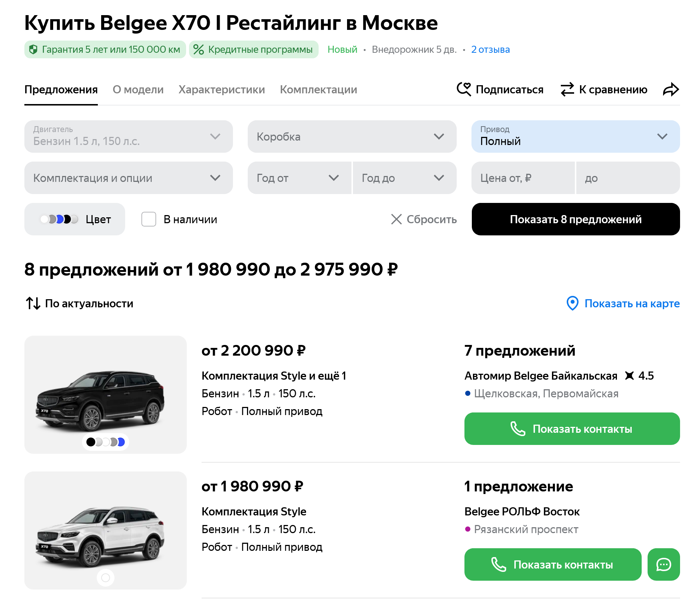Open the '2 отзыва' reviews link
This screenshot has height=608, width=700.
click(x=490, y=49)
